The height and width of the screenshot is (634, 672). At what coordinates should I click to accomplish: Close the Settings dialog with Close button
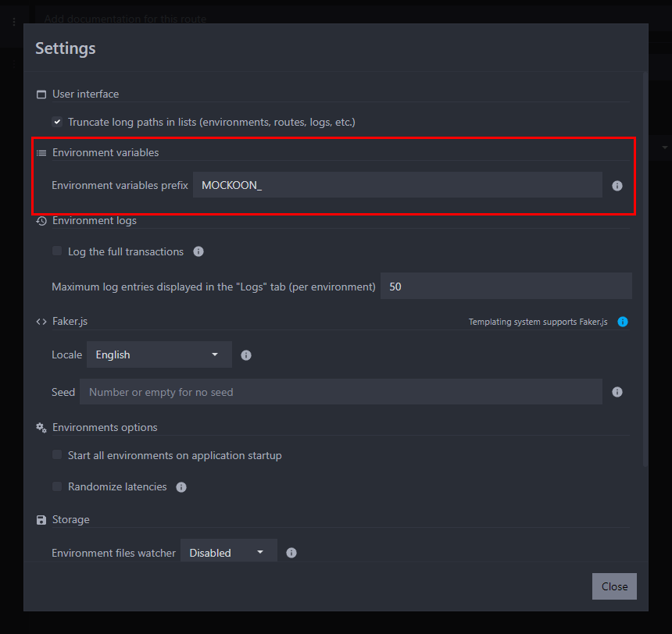click(x=614, y=586)
